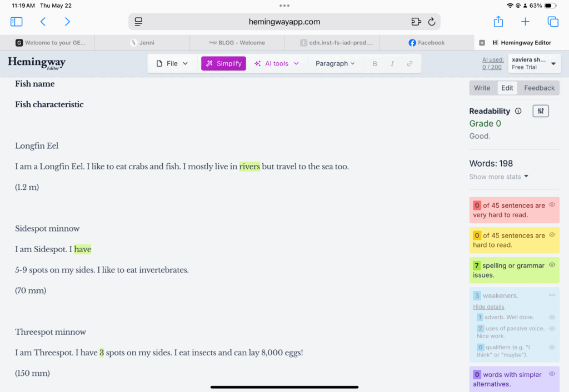
Task: Tap the battery status indicator
Action: tap(550, 6)
